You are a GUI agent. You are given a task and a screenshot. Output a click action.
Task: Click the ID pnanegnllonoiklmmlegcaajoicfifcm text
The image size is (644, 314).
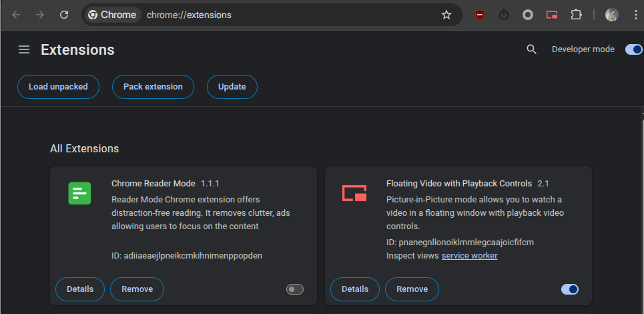point(460,242)
